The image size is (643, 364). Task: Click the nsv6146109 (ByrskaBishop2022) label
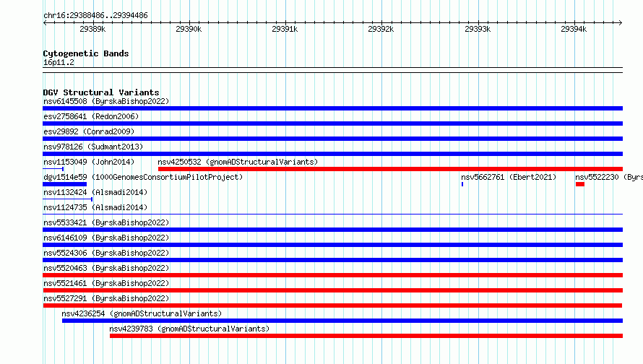pos(106,238)
